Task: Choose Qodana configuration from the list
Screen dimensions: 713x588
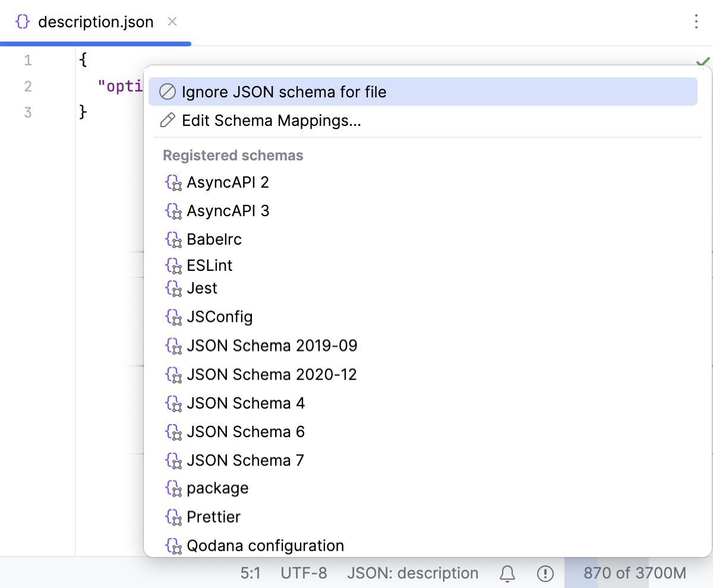Action: tap(265, 546)
